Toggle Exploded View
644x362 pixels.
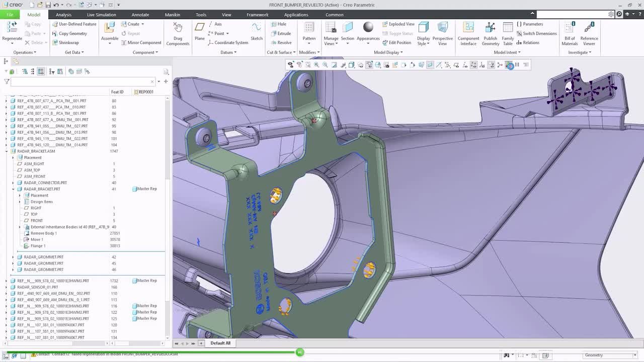point(398,24)
